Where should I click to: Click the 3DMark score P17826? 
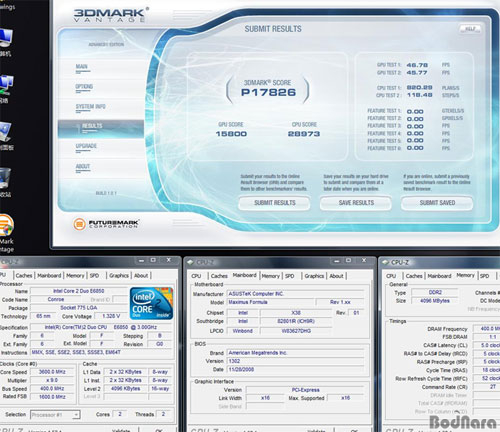[268, 92]
